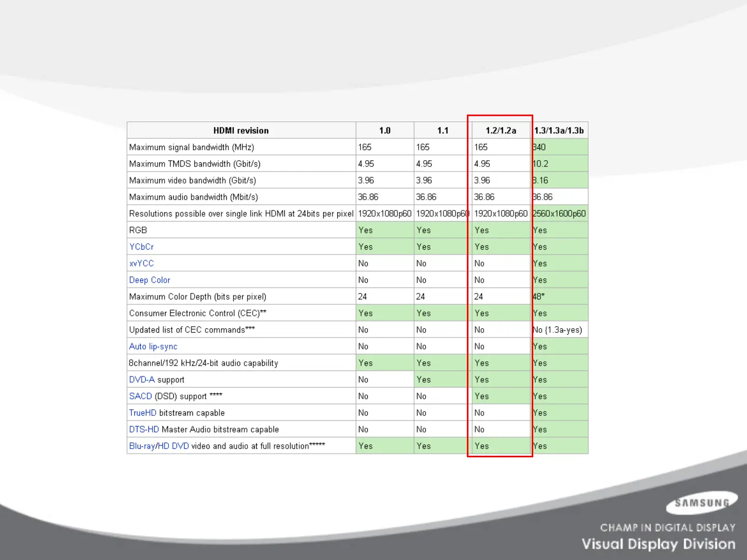Click the 1.3/1.3a/1.3b column header
747x560 pixels.
pyautogui.click(x=559, y=131)
